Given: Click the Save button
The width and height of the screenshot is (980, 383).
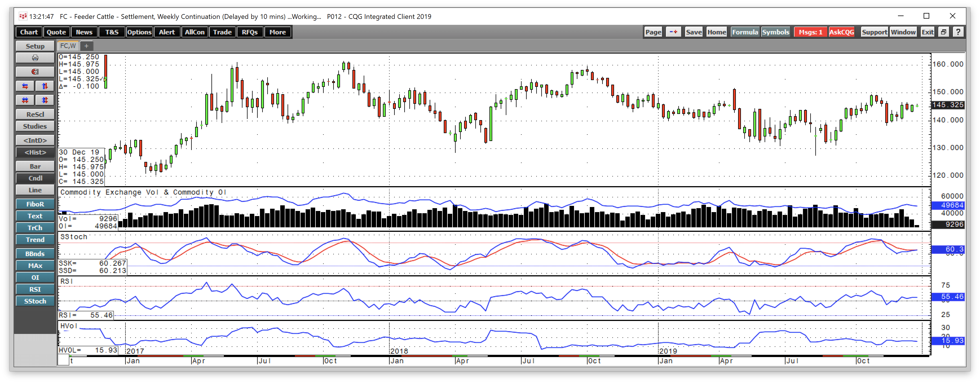Looking at the screenshot, I should (694, 32).
